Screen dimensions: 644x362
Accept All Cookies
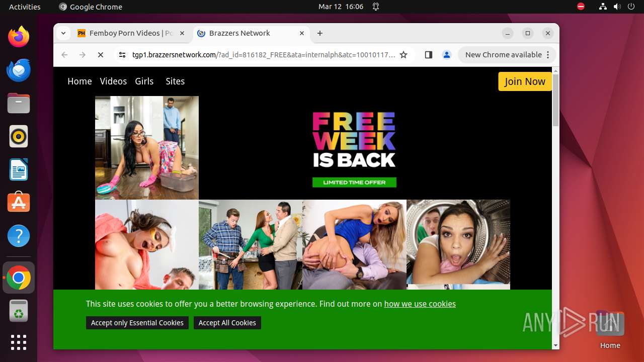227,323
